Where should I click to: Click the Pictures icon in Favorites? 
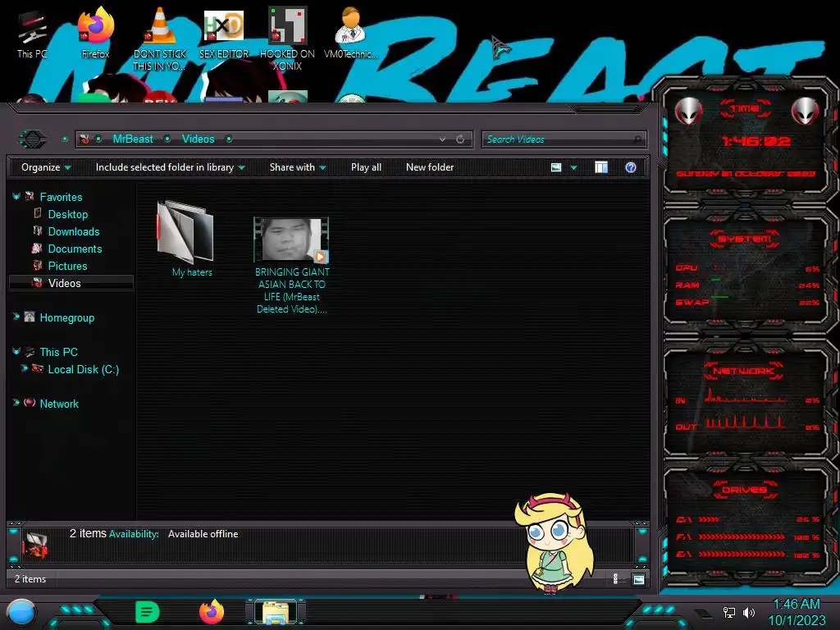click(38, 265)
